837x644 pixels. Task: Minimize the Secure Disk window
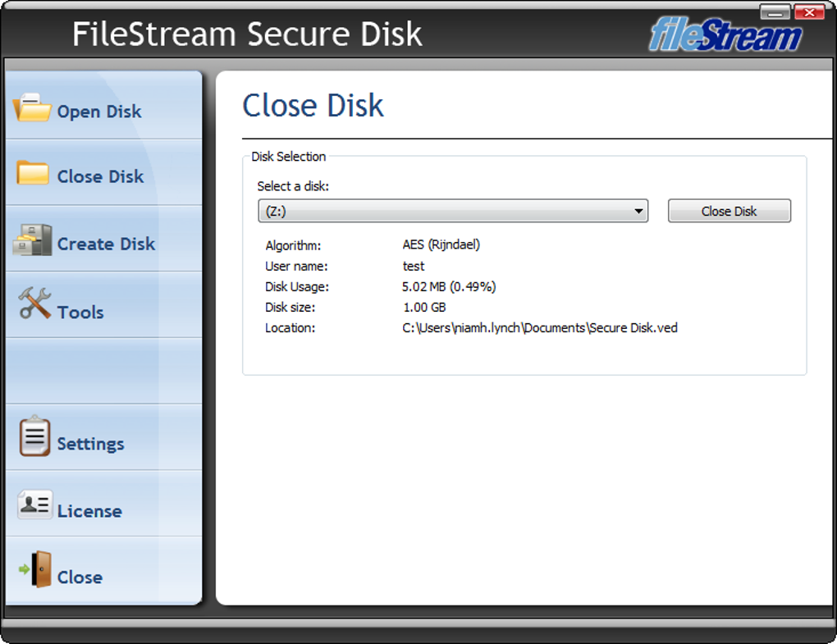click(775, 11)
